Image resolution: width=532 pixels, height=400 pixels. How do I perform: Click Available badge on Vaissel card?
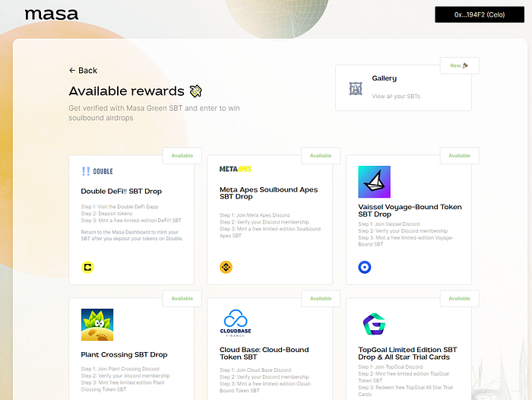pyautogui.click(x=459, y=156)
